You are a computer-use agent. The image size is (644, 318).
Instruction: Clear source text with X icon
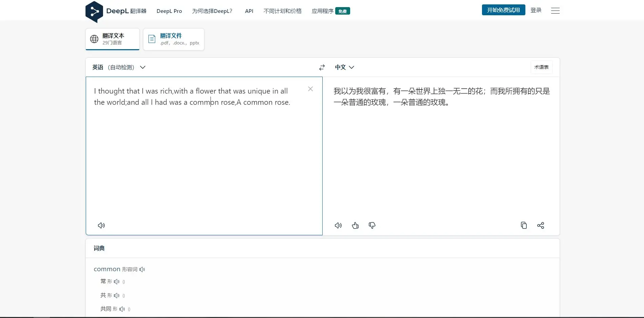(310, 89)
